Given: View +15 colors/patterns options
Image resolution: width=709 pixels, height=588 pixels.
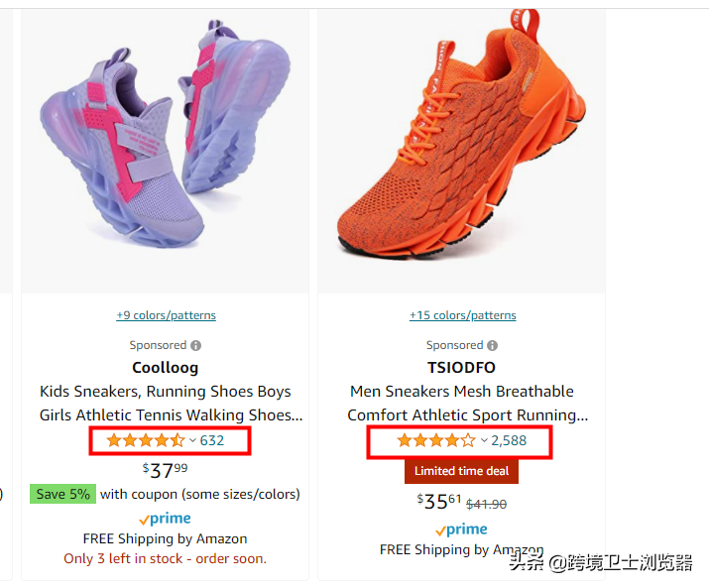Looking at the screenshot, I should [462, 315].
